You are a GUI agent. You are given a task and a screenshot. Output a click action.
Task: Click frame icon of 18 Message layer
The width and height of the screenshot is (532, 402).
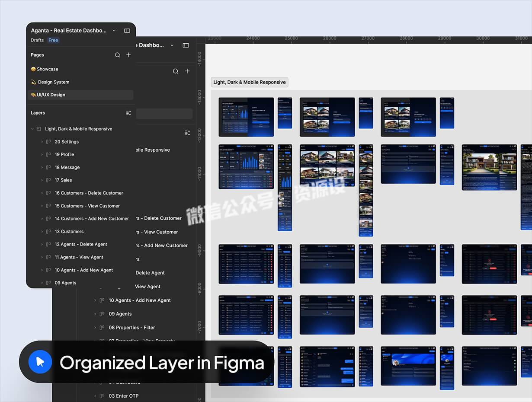point(48,167)
